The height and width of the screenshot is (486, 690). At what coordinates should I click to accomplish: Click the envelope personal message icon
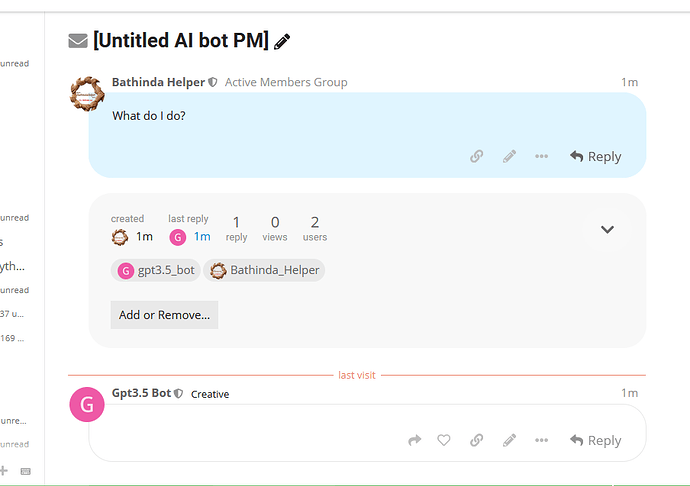[x=78, y=41]
